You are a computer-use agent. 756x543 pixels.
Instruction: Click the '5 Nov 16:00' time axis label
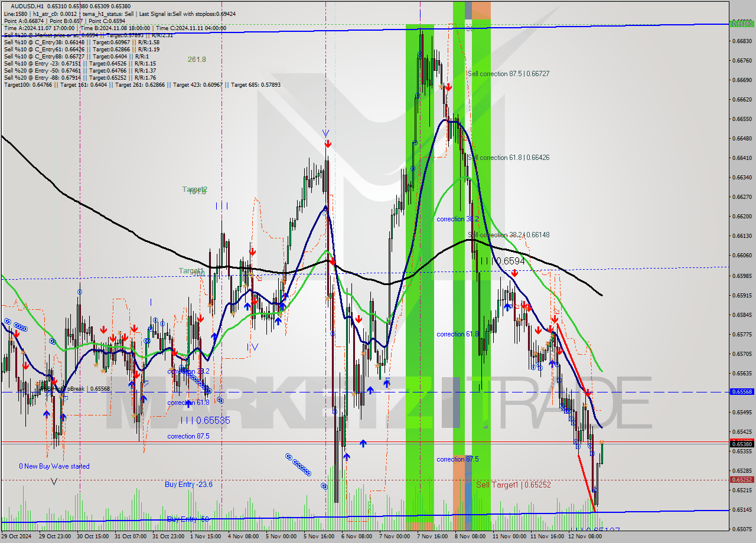pos(319,537)
